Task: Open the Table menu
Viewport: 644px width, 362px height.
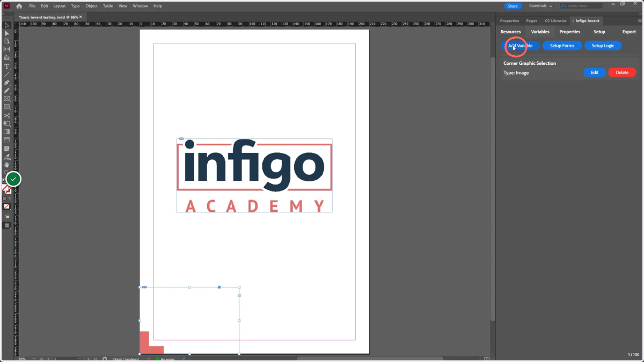Action: pyautogui.click(x=108, y=6)
